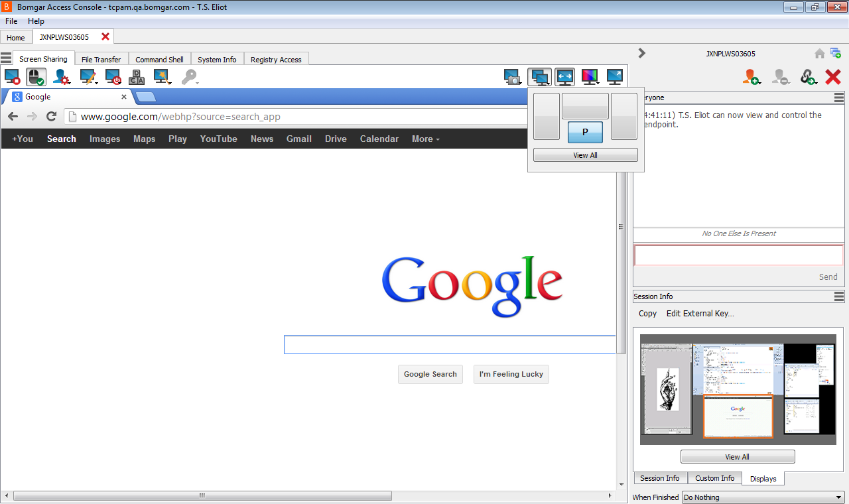The image size is (849, 504).
Task: Open color quality monitor dropdown
Action: point(590,78)
